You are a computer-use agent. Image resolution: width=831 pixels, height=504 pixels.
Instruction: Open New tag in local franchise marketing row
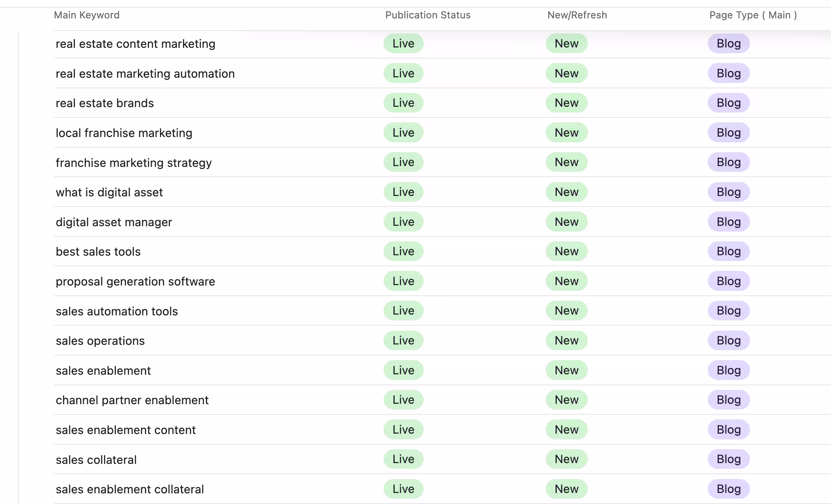[x=567, y=133]
